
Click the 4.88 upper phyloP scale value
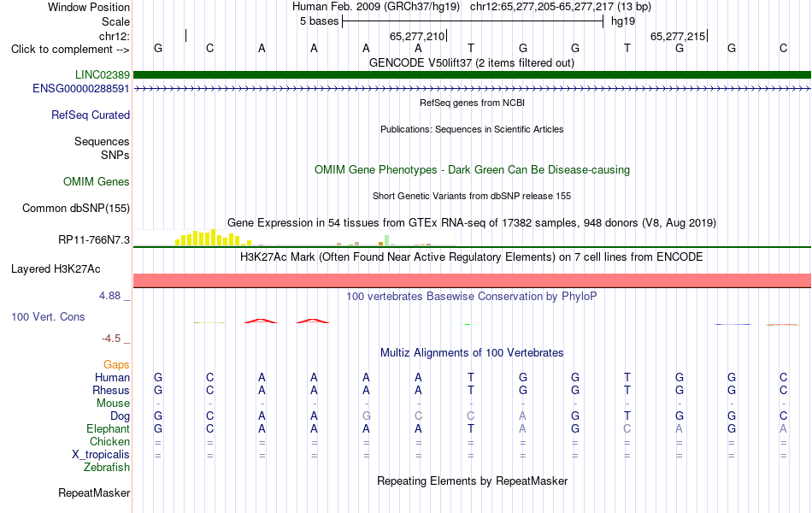click(109, 295)
